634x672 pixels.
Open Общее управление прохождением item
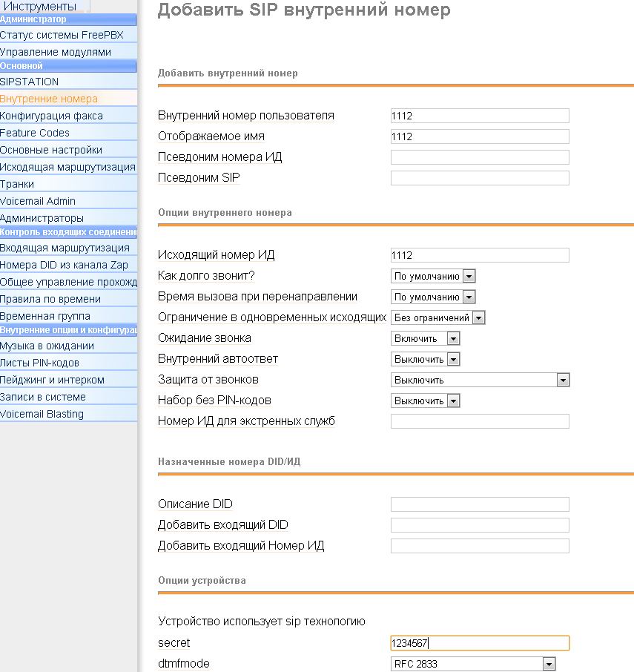68,282
